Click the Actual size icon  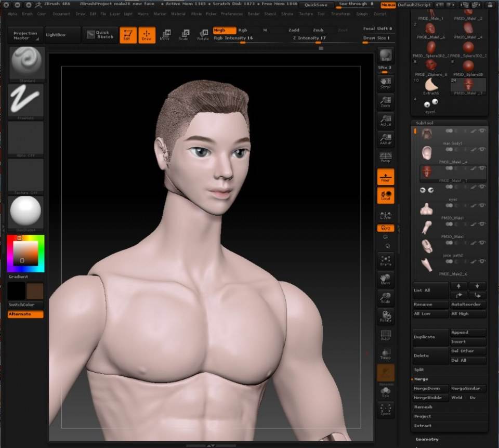pyautogui.click(x=385, y=120)
